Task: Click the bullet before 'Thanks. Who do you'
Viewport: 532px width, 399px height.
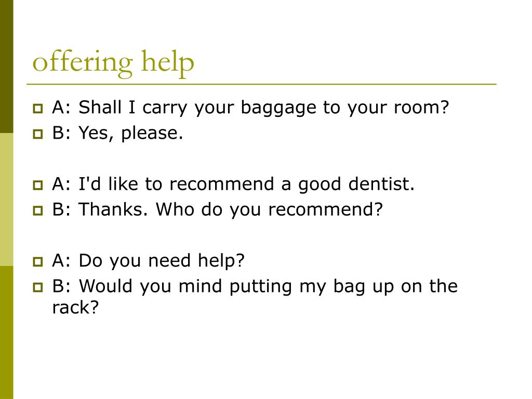Action: click(x=37, y=211)
